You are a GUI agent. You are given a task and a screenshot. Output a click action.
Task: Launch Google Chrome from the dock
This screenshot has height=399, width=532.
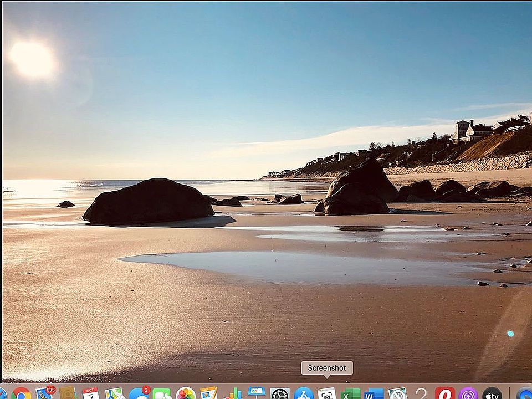tap(21, 394)
